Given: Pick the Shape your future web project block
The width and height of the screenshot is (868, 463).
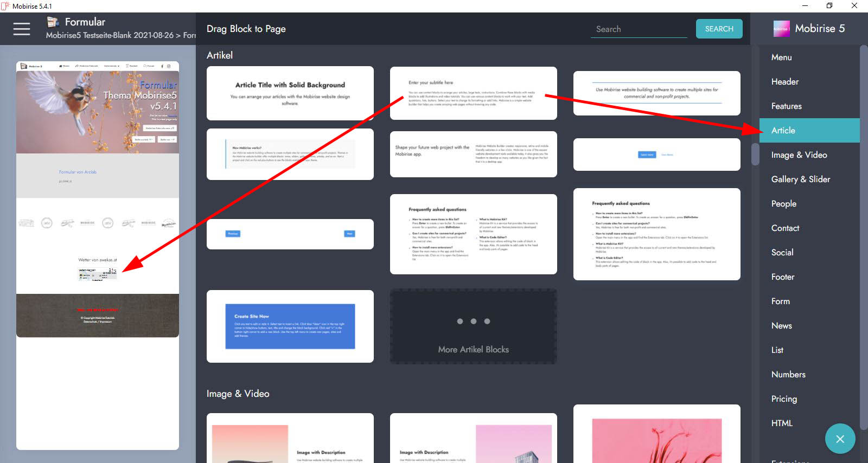Looking at the screenshot, I should click(x=473, y=154).
